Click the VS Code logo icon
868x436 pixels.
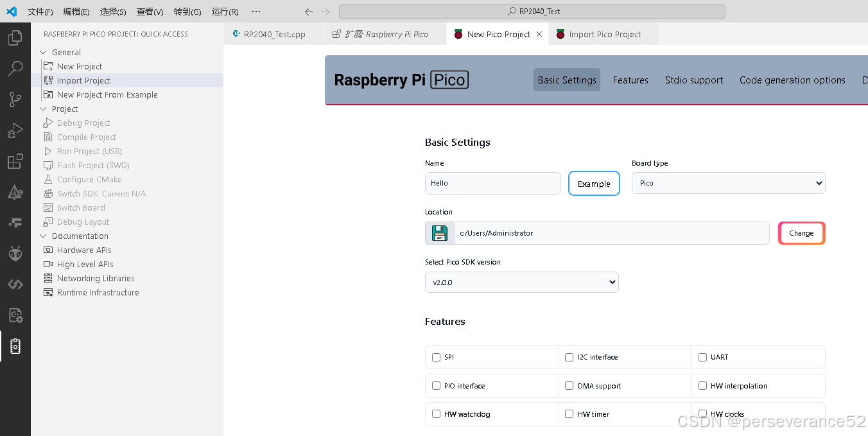point(11,12)
